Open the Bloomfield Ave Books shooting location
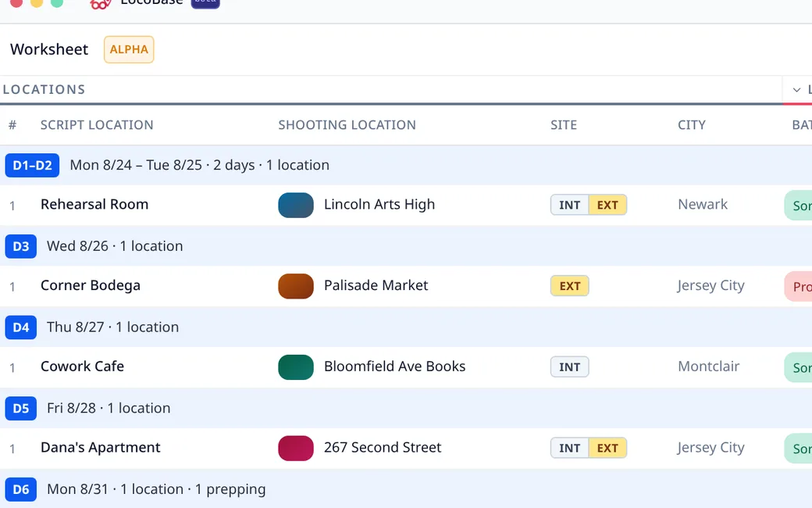Image resolution: width=812 pixels, height=508 pixels. [394, 367]
